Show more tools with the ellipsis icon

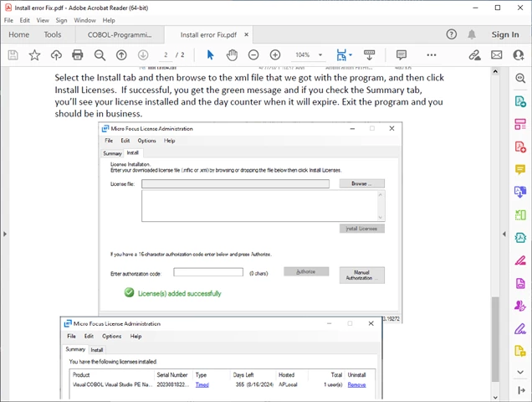click(432, 54)
